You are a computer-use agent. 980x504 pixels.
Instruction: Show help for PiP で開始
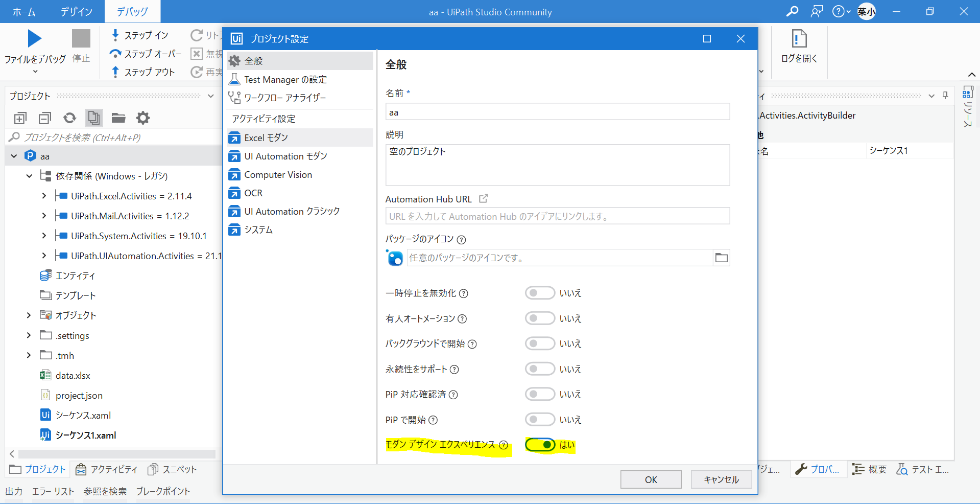433,420
